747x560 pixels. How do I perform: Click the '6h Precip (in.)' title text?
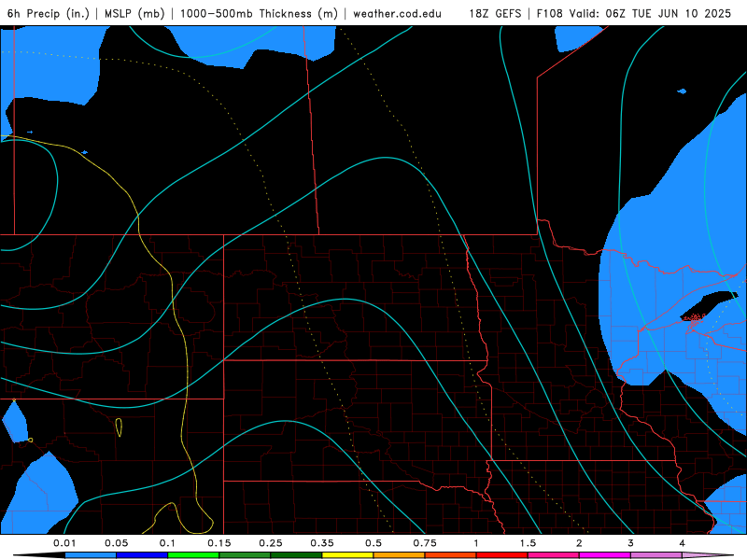click(x=49, y=13)
